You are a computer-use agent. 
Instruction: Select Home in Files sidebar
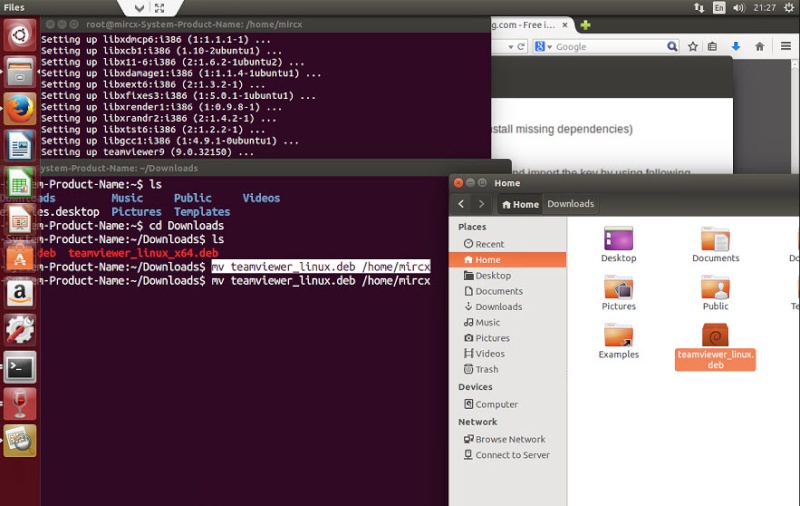(508, 260)
